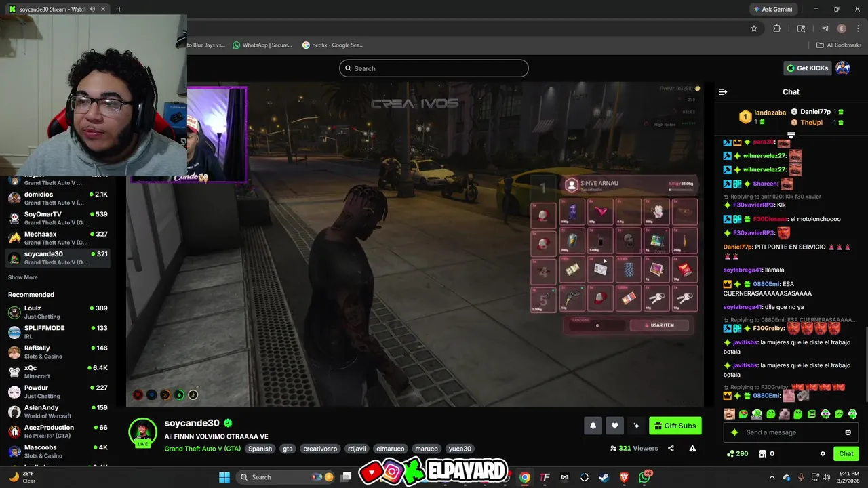Viewport: 868px width, 488px height.
Task: Click the cash stack item in inventory
Action: click(572, 270)
